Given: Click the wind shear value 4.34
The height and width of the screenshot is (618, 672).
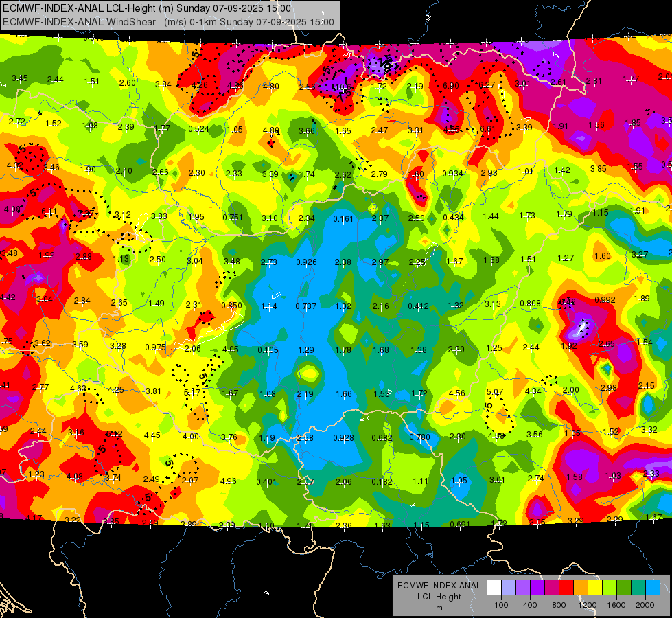Looking at the screenshot, I should click(x=533, y=391).
